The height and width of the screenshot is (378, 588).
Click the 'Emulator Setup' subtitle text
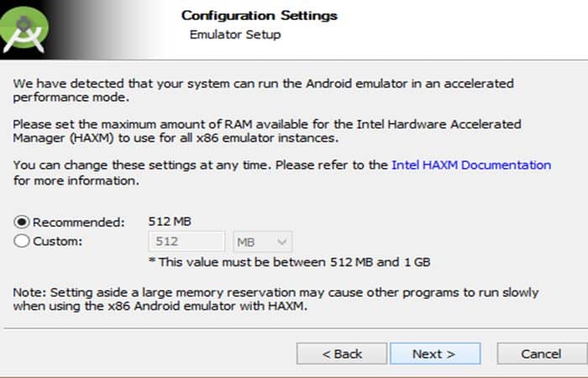click(235, 34)
